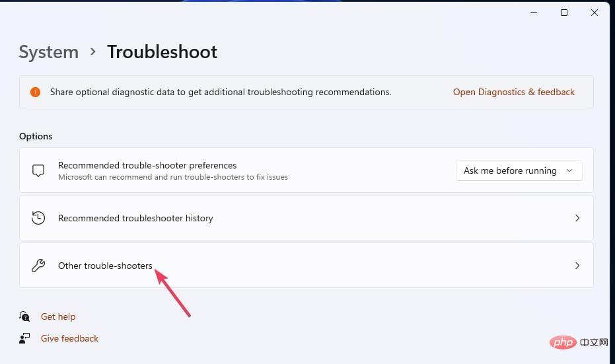Open Recommended troubleshooter history row
Screen dimensions: 615x364
[307, 218]
